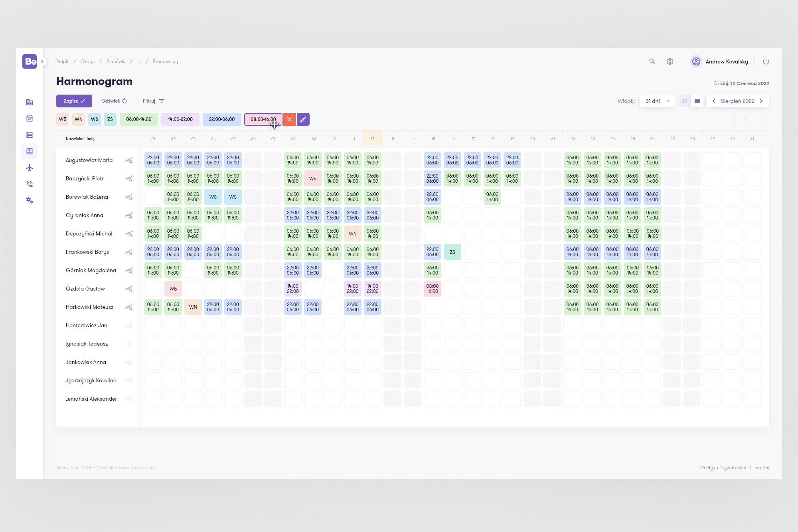This screenshot has width=798, height=532.
Task: Open Placówki breadcrumb link
Action: point(116,61)
